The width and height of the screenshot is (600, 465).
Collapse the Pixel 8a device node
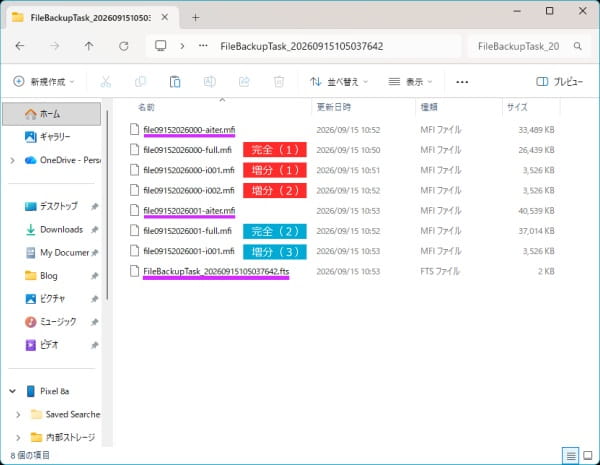coord(13,391)
